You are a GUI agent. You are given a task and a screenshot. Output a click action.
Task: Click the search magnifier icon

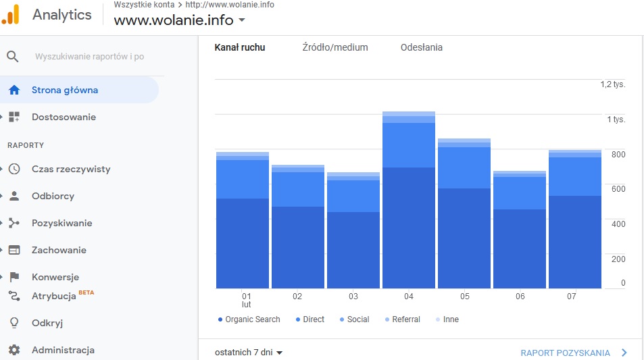click(13, 56)
